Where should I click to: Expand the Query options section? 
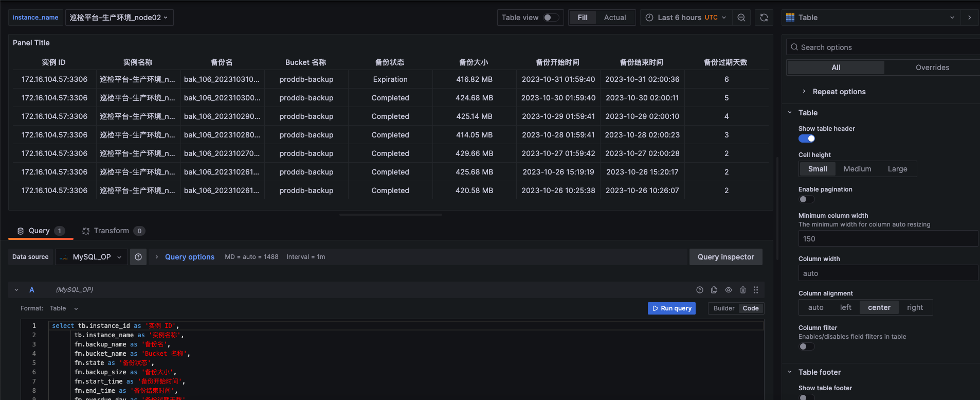pos(157,257)
